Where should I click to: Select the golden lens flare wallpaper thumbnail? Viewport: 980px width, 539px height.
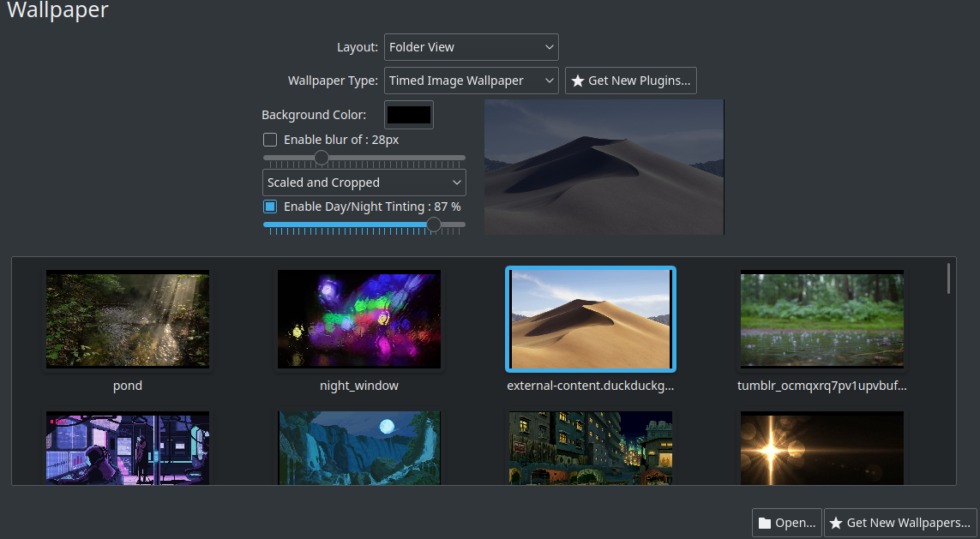click(822, 448)
